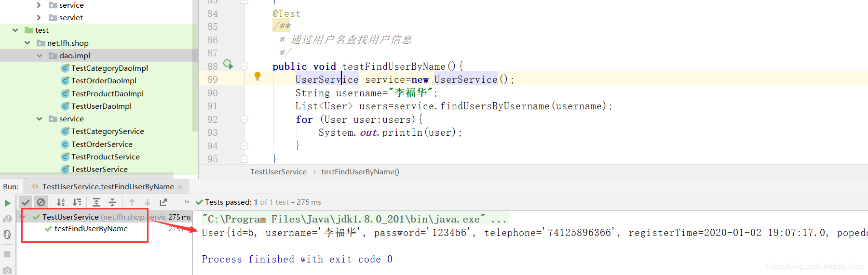Open TestOrderDaoImpl class file
Screen dimensions: 868x275
pyautogui.click(x=104, y=80)
